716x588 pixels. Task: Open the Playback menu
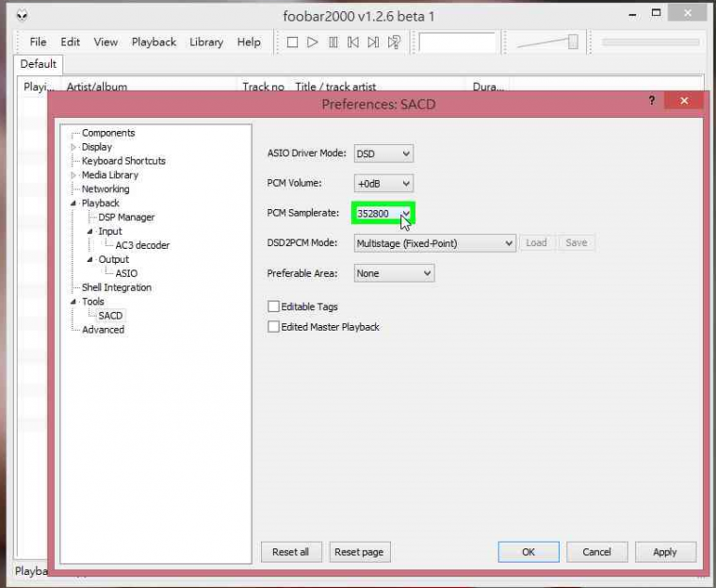click(154, 42)
